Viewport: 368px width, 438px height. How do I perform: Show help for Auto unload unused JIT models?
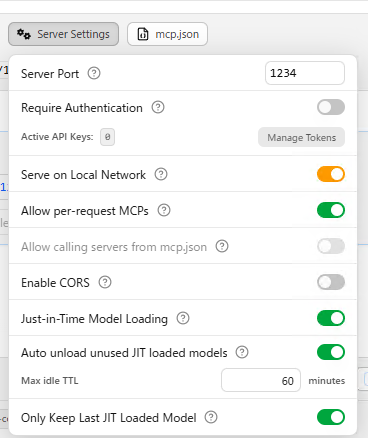[242, 352]
